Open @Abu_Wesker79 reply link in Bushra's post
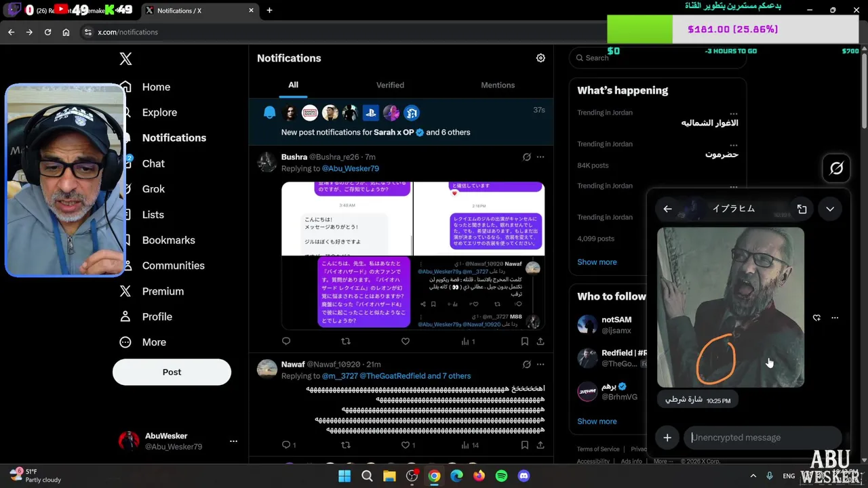The image size is (868, 488). click(351, 168)
